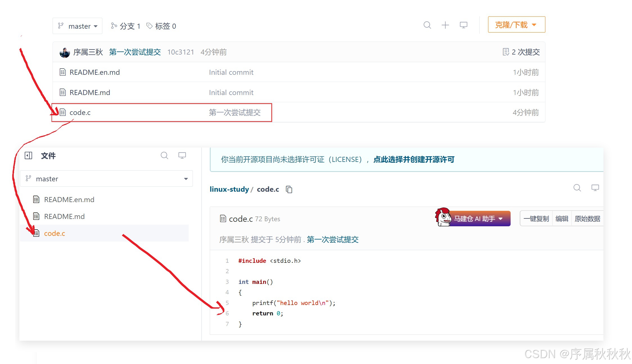This screenshot has width=632, height=364.
Task: Click the commits icon beside 2 次提交
Action: (506, 52)
